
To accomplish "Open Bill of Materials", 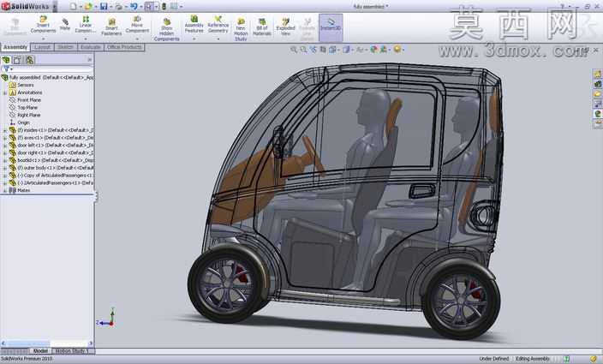I will 262,27.
